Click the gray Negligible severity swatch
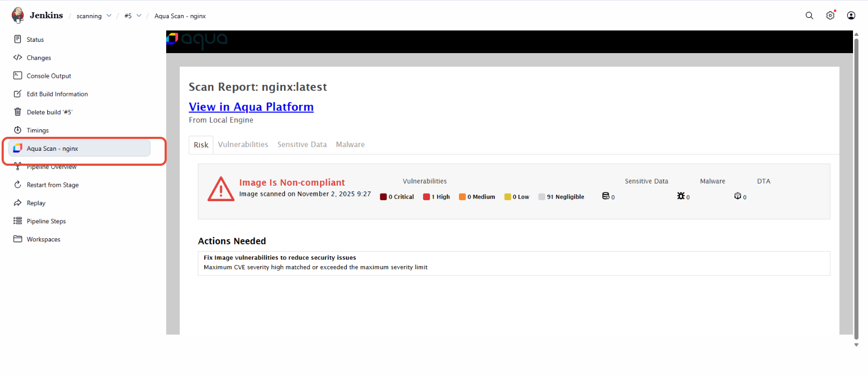Viewport: 868px width, 375px height. 542,197
